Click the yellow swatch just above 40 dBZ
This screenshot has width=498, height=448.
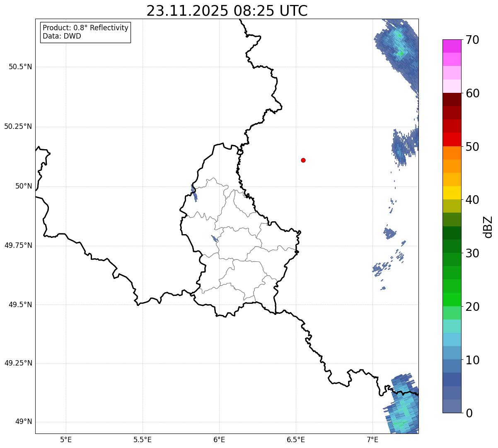[452, 193]
